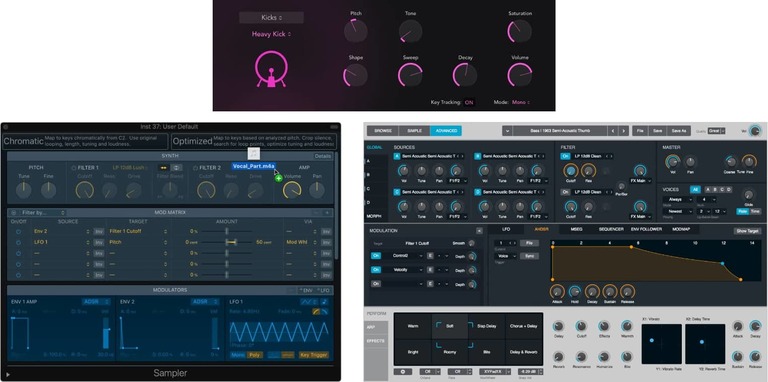Open the Alchemy Voices Always mode dropdown
768x382 pixels.
tap(678, 200)
